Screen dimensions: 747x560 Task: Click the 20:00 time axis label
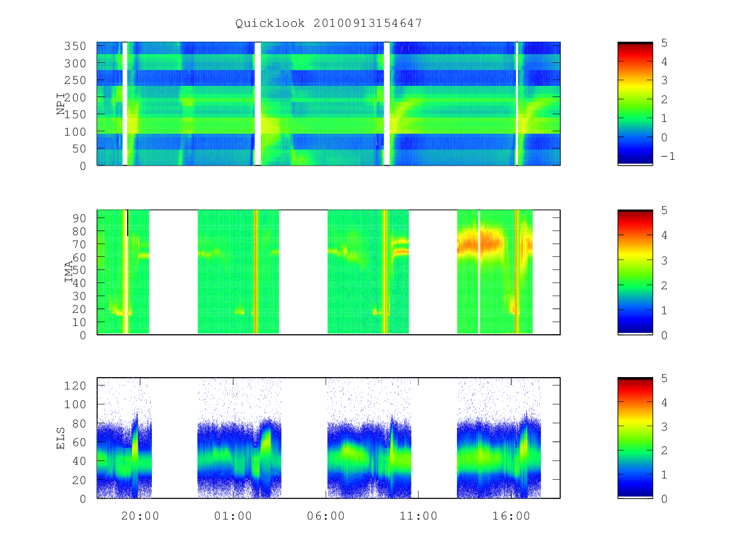pos(140,516)
